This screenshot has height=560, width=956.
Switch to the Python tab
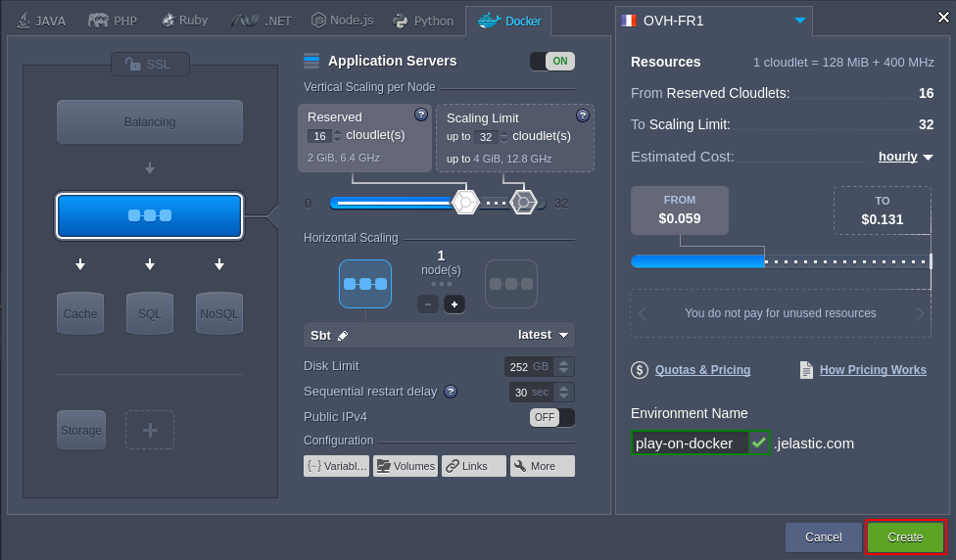(x=423, y=21)
